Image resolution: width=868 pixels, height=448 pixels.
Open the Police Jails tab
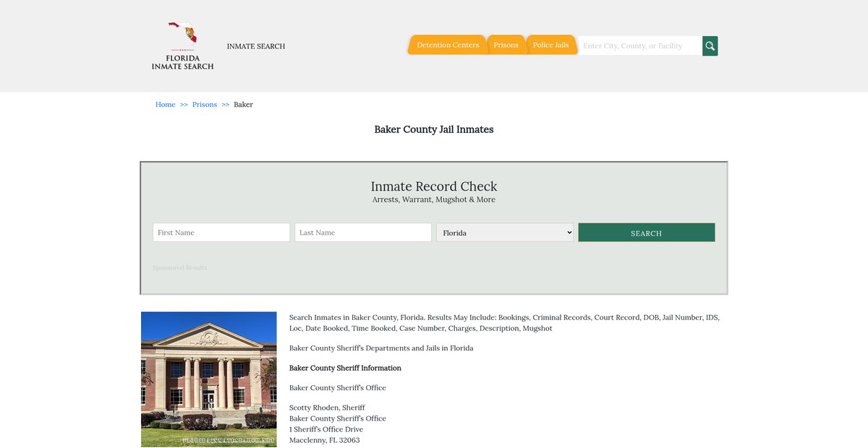coord(551,45)
